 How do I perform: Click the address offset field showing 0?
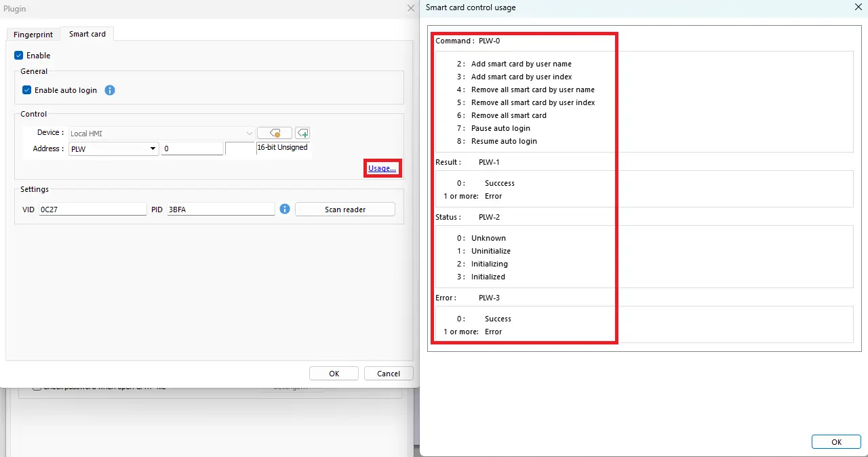click(x=192, y=148)
